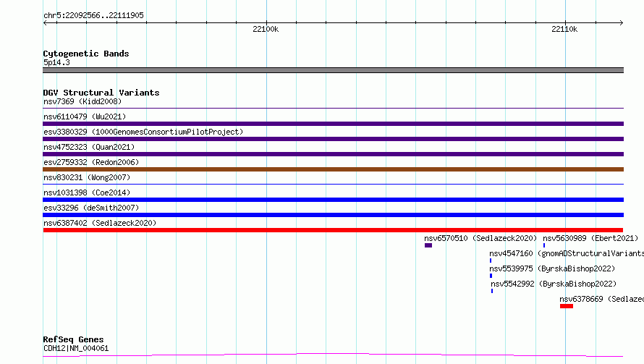Open the Cytogenetic Bands track heading

coord(86,54)
